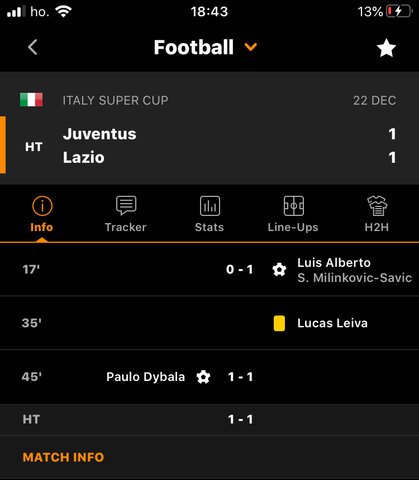Open the Line-Ups pitch icon
This screenshot has width=419, height=480.
click(293, 206)
